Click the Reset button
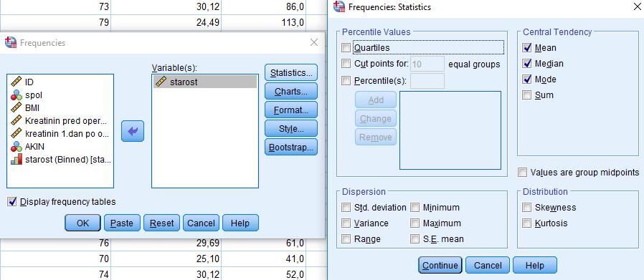The width and height of the screenshot is (644, 280). pyautogui.click(x=161, y=223)
